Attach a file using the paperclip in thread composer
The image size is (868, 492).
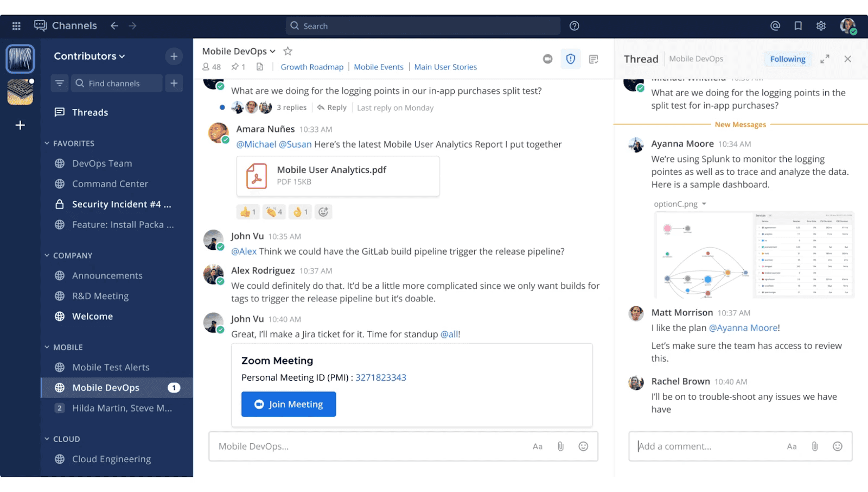[x=814, y=446]
